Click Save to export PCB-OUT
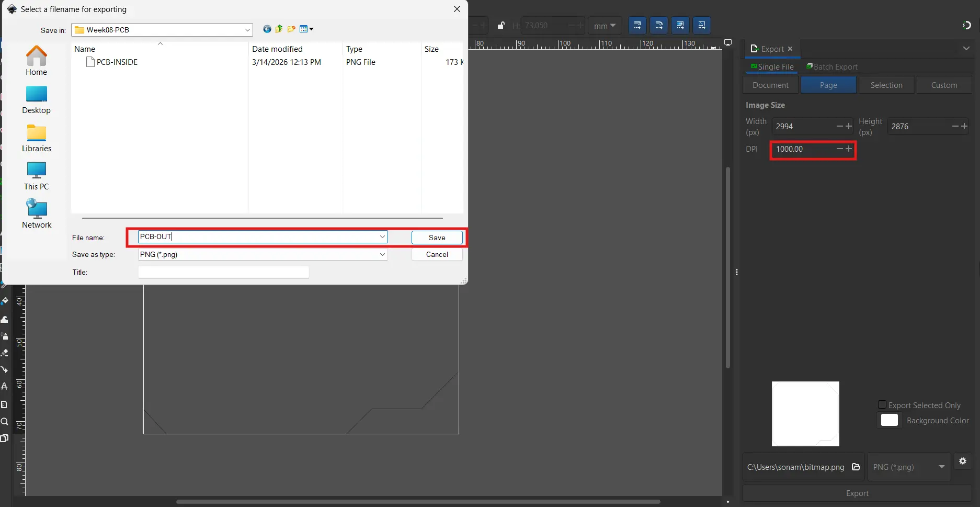Screen dimensions: 980x507 pos(437,238)
